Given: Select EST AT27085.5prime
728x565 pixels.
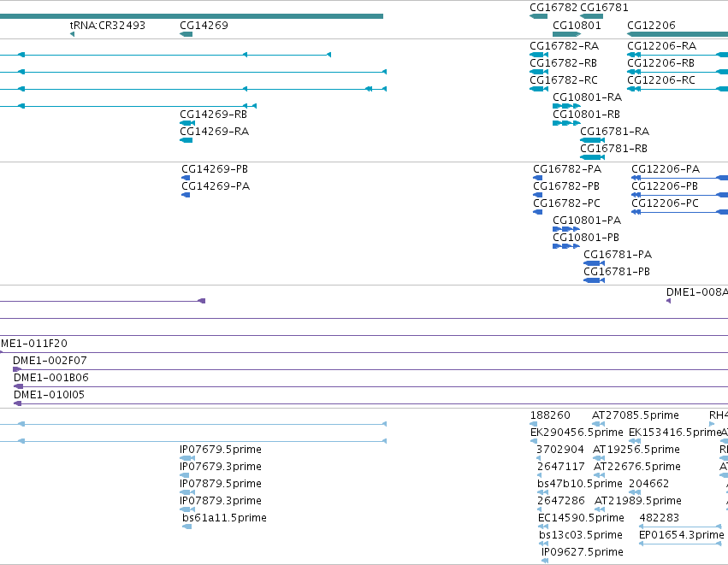Looking at the screenshot, I should (635, 415).
